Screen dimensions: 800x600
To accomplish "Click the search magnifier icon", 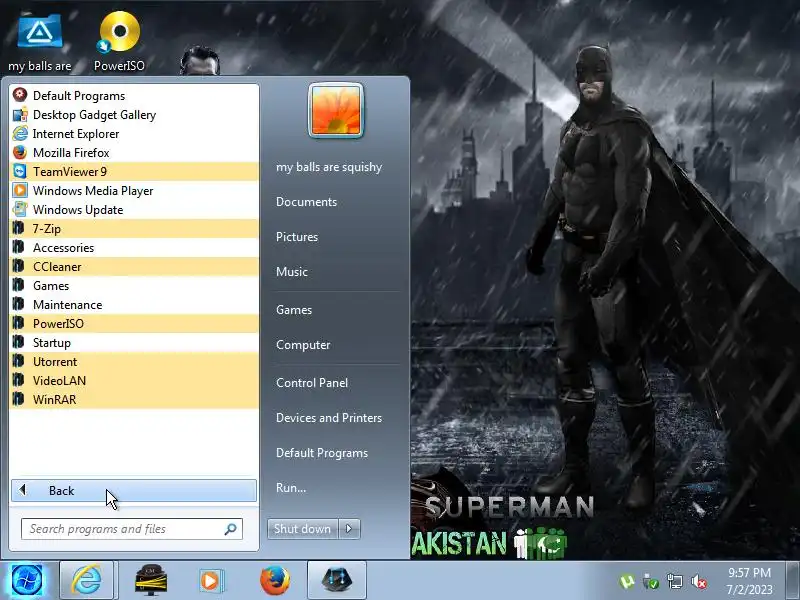I will coord(231,529).
